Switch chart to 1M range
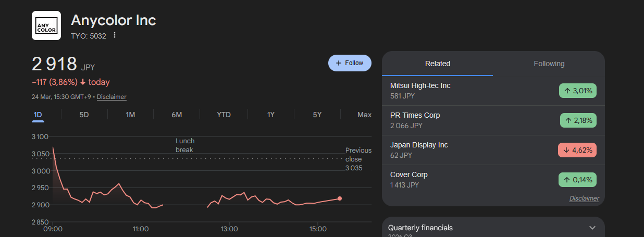 coord(130,115)
